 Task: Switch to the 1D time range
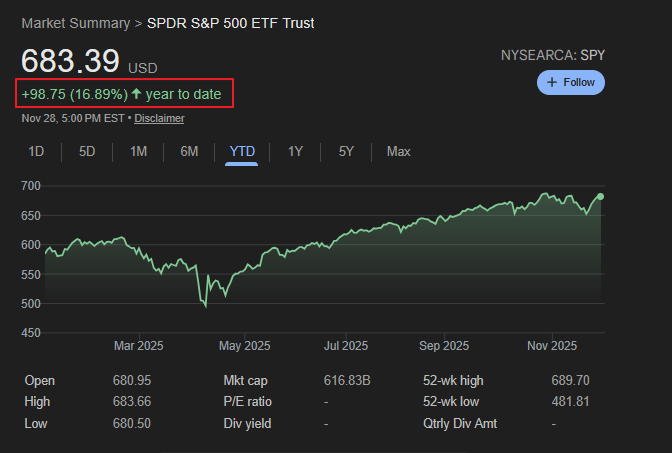[x=36, y=151]
